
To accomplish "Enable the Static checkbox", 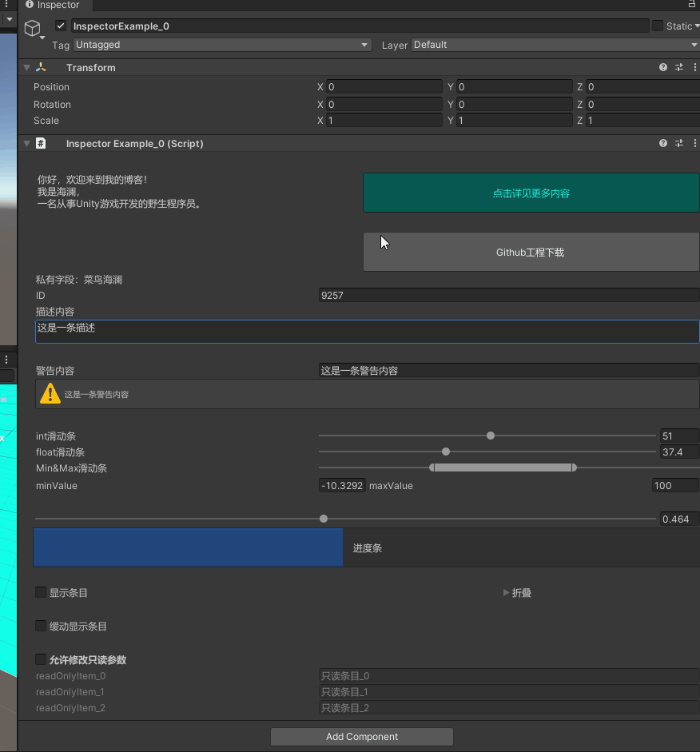I will [658, 26].
